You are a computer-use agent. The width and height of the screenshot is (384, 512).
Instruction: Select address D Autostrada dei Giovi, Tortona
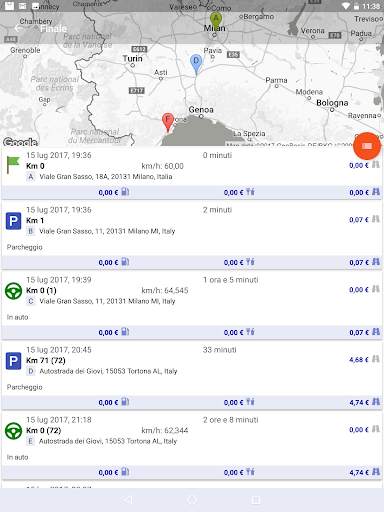[108, 371]
